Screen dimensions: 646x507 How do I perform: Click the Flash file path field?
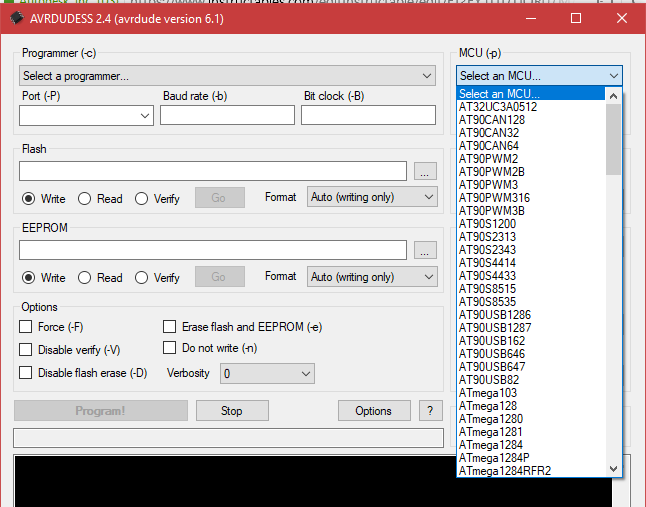point(213,171)
